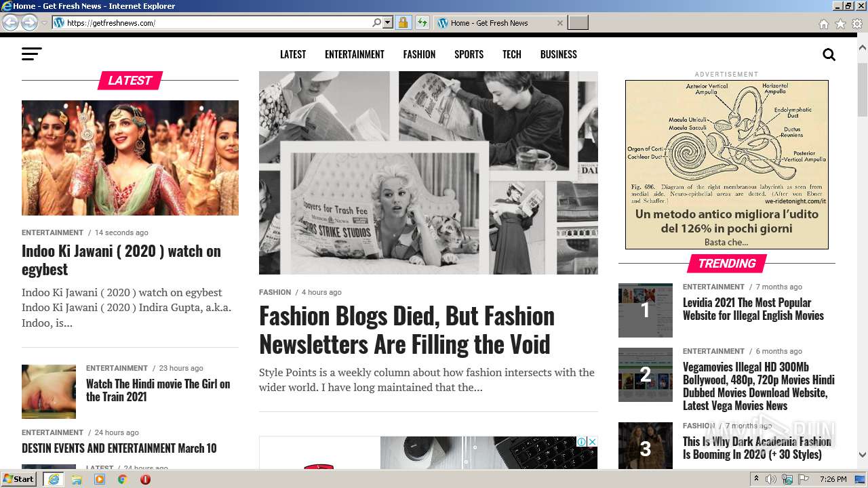Open media player taskbar icon
Screen dimensions: 868x488
click(x=100, y=479)
